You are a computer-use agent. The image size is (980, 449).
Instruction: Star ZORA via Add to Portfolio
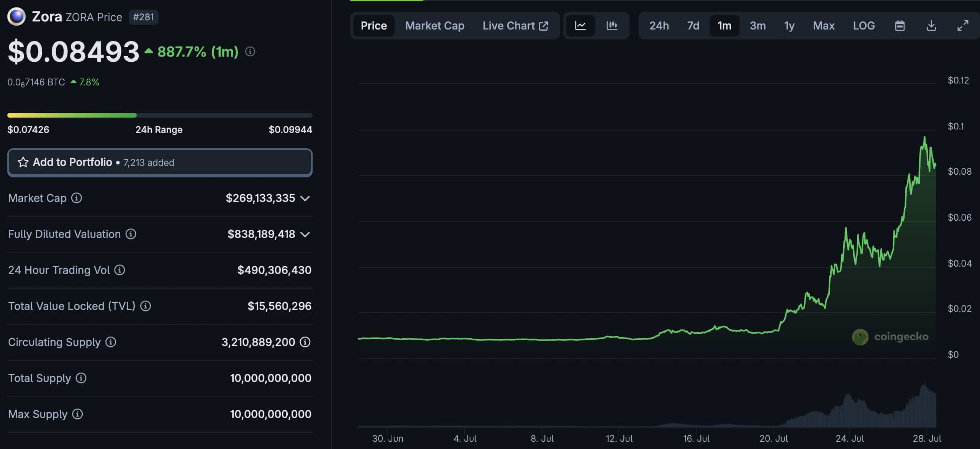[x=24, y=162]
